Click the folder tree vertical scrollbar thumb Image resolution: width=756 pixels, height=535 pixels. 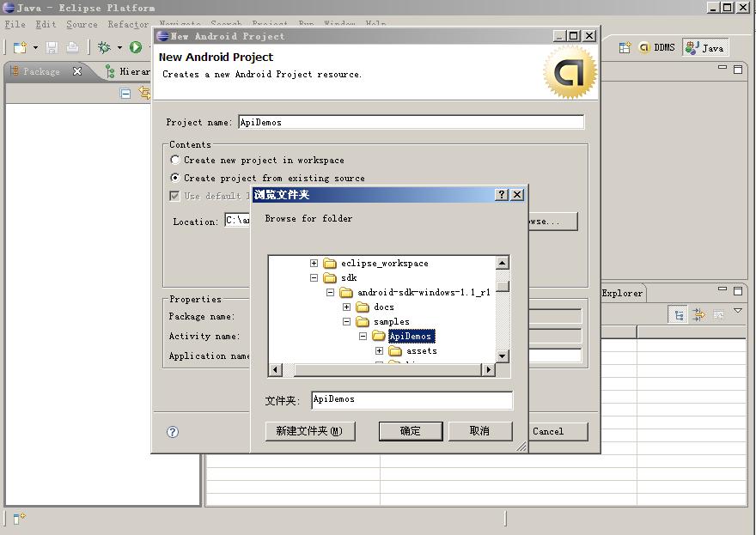503,286
